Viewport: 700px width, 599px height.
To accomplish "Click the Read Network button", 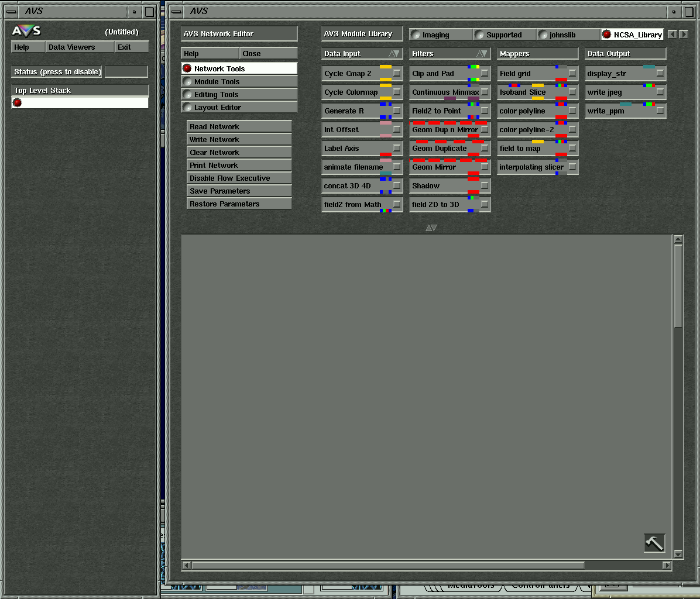I will [239, 126].
